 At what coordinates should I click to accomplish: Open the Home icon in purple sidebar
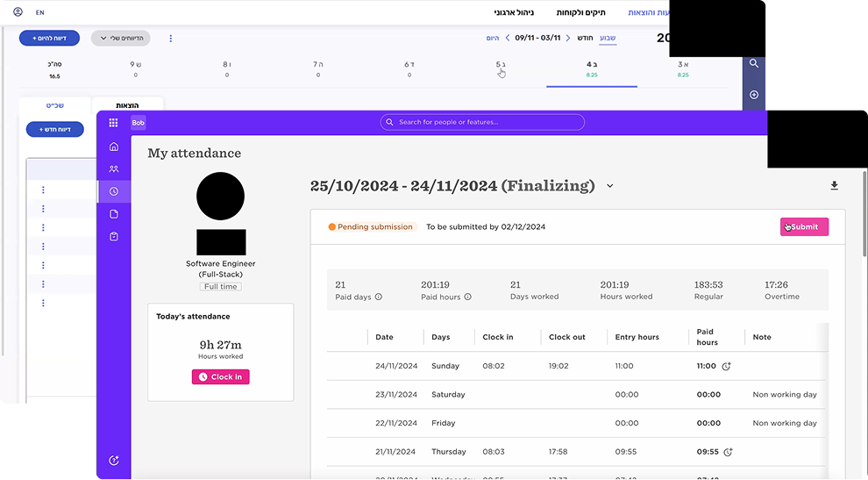click(x=113, y=147)
